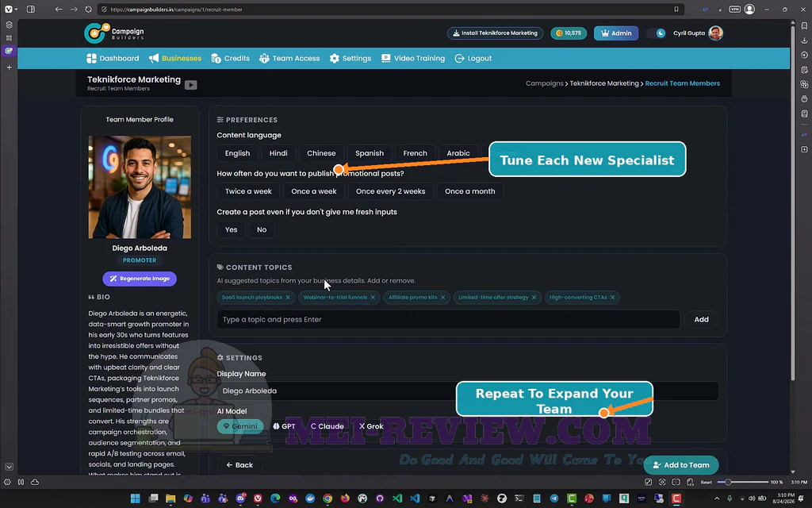Open the Vivaldi menu dropdown
Viewport: 812px width, 508px height.
click(10, 10)
